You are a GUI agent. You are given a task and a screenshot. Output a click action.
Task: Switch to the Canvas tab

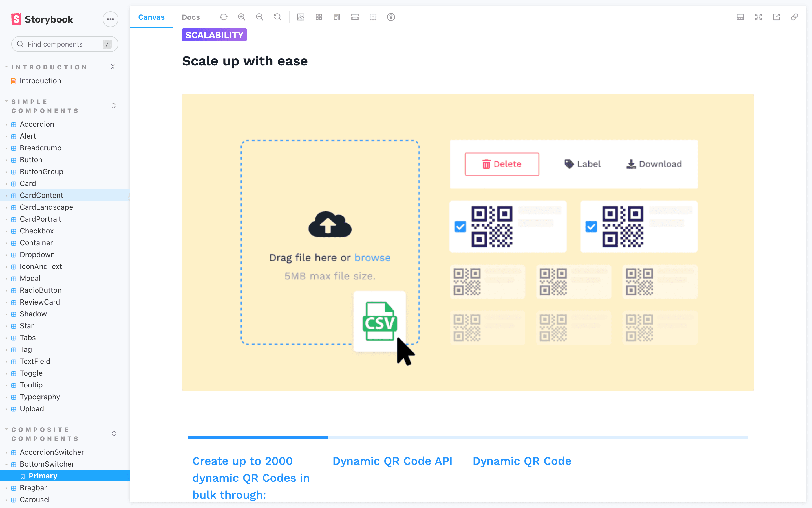(151, 17)
